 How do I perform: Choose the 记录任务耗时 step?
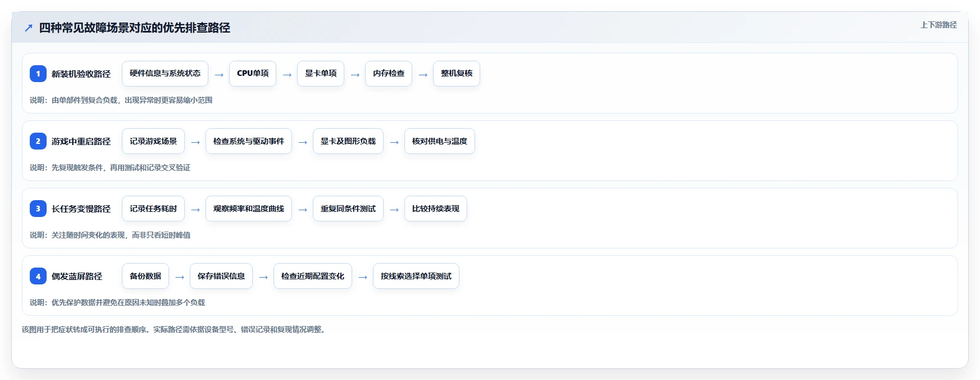tap(153, 209)
